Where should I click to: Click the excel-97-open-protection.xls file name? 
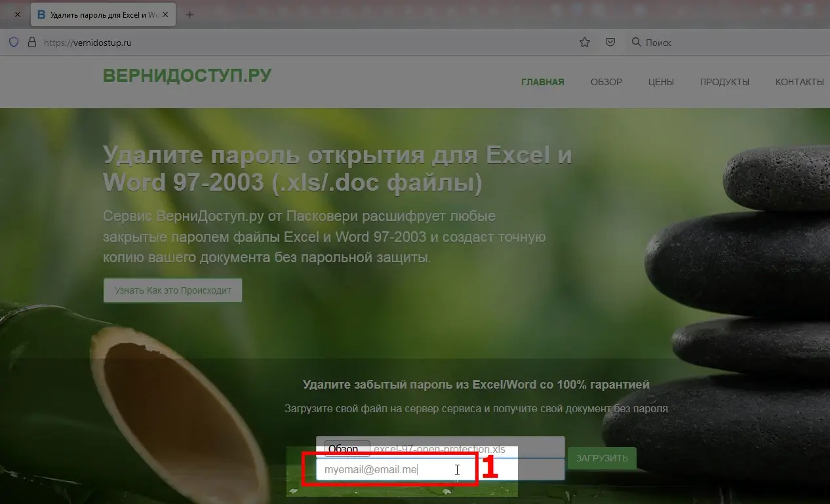440,450
